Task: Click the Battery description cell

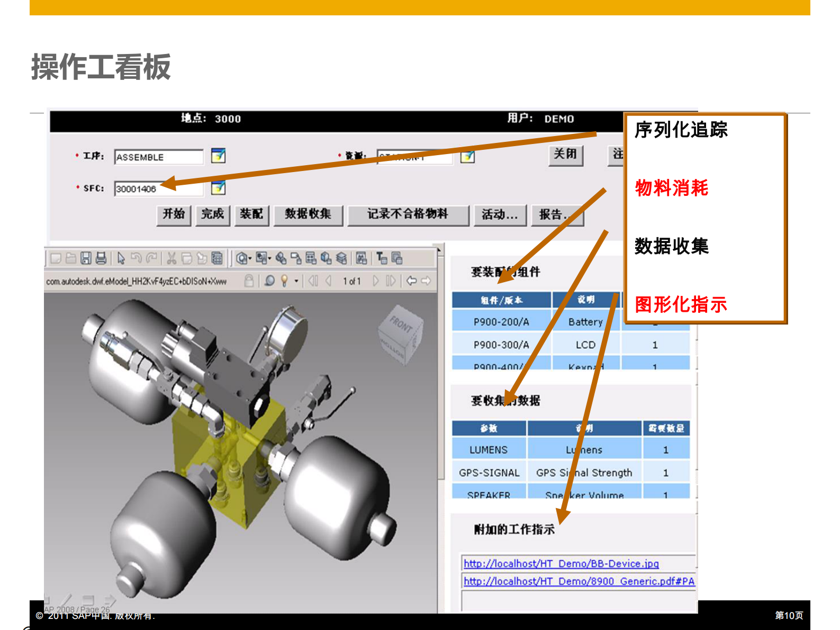Action: (x=585, y=322)
